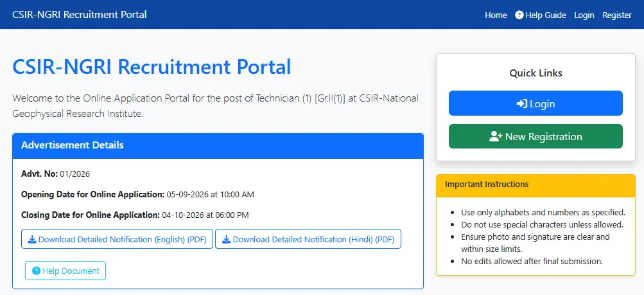Click download icon on Hindi notification button
This screenshot has width=644, height=295.
(226, 239)
